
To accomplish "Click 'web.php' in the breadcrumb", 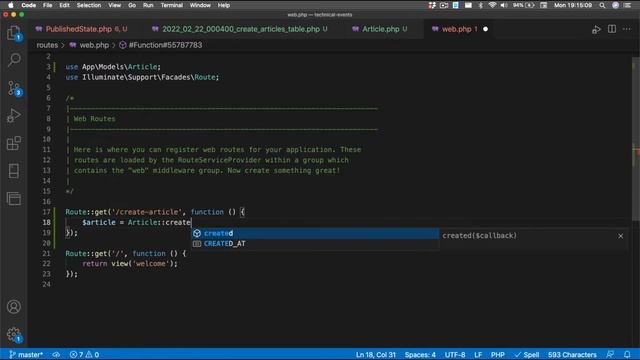I will pos(94,45).
